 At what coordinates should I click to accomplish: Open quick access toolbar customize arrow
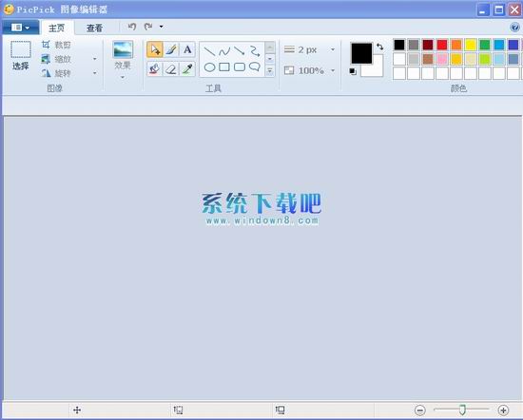pos(161,27)
